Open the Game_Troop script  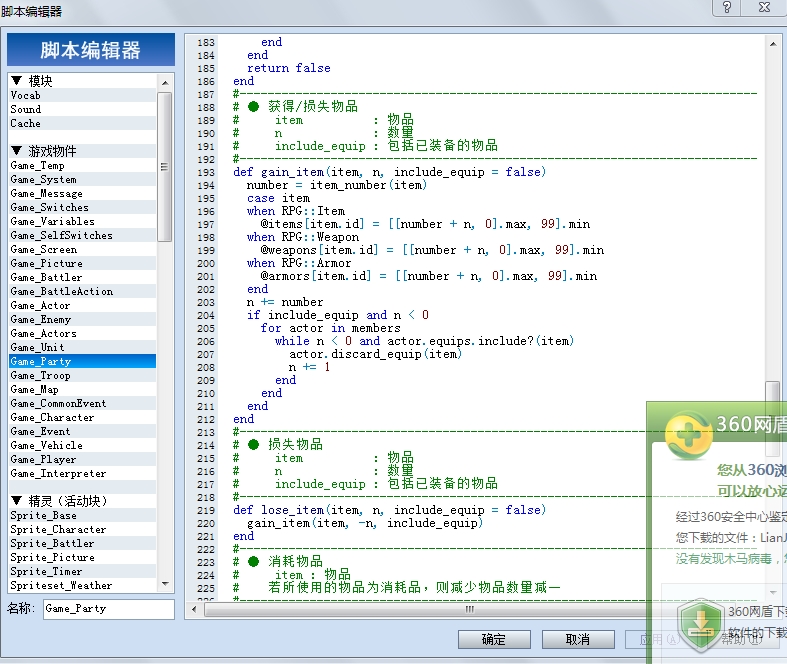[x=82, y=375]
